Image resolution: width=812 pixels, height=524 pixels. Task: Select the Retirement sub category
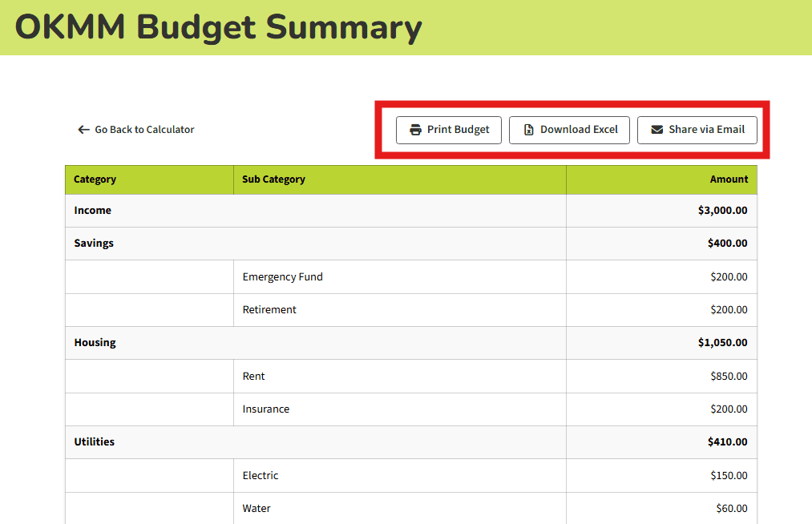click(269, 309)
